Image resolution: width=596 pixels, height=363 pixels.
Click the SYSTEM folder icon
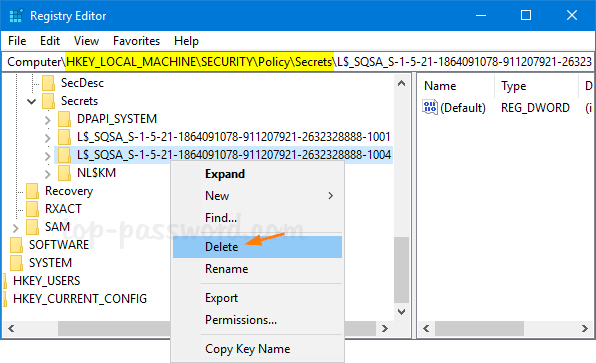click(16, 263)
